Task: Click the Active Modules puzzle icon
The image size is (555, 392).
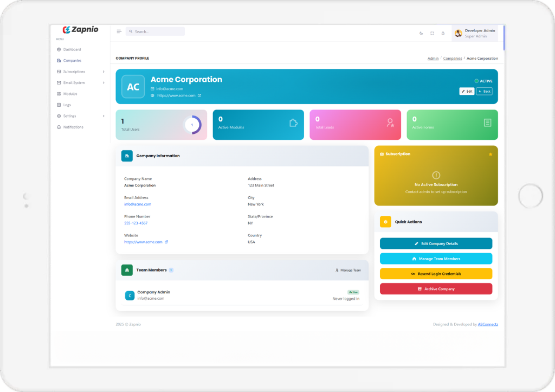Action: tap(293, 123)
